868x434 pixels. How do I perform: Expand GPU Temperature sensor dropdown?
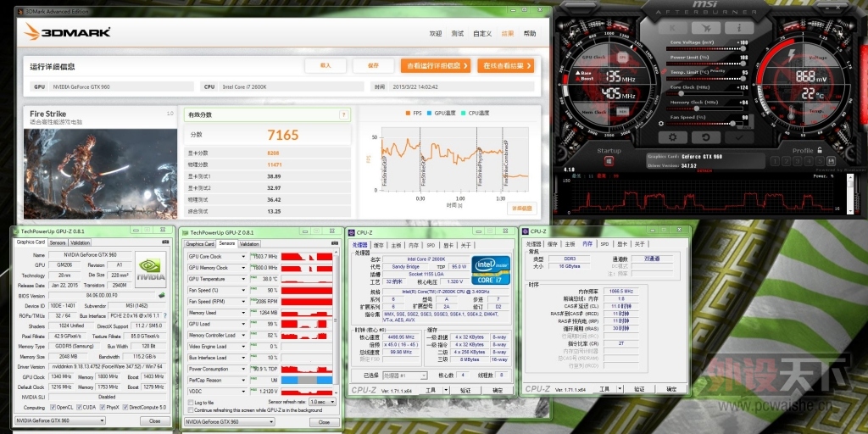click(243, 279)
